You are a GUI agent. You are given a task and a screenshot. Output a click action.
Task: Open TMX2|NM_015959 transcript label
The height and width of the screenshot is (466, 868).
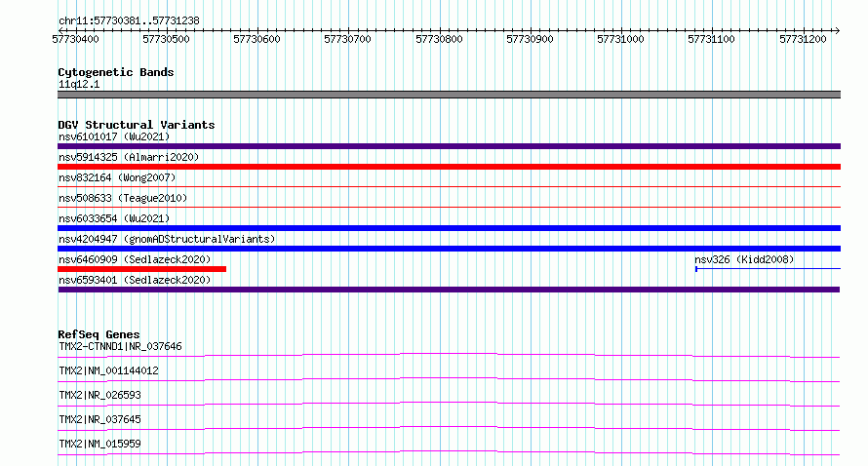[x=99, y=444]
